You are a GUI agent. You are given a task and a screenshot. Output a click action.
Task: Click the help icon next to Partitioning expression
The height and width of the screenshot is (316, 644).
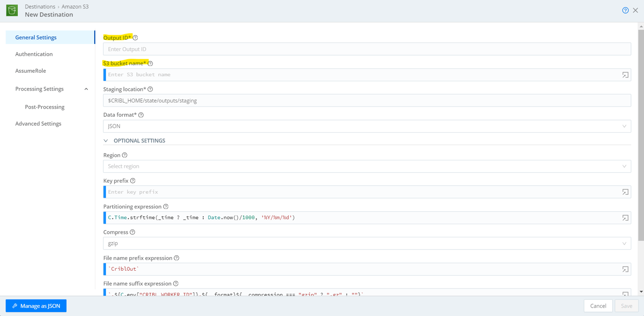coord(166,207)
